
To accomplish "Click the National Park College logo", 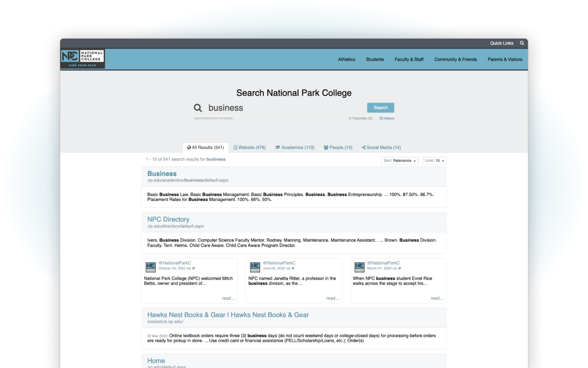I will pos(83,59).
